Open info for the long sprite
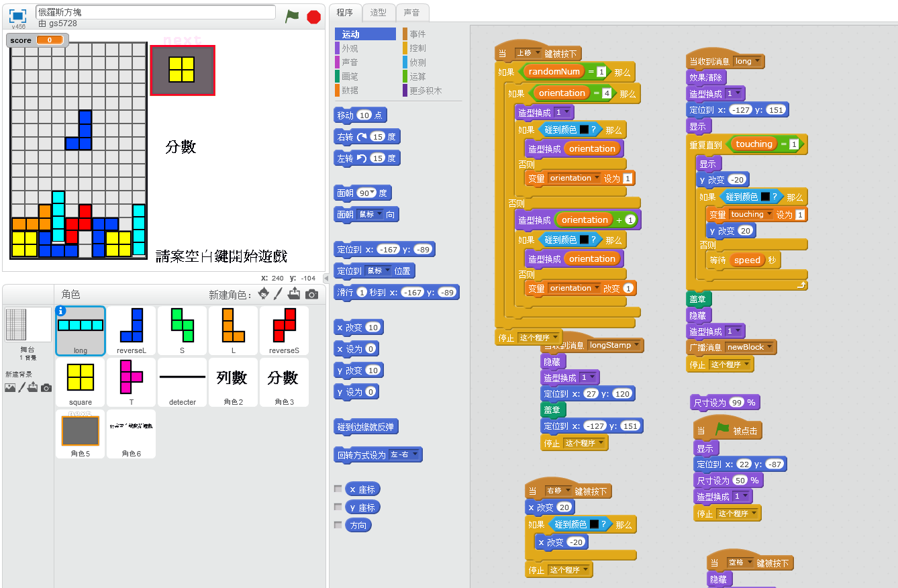Image resolution: width=898 pixels, height=588 pixels. coord(61,311)
